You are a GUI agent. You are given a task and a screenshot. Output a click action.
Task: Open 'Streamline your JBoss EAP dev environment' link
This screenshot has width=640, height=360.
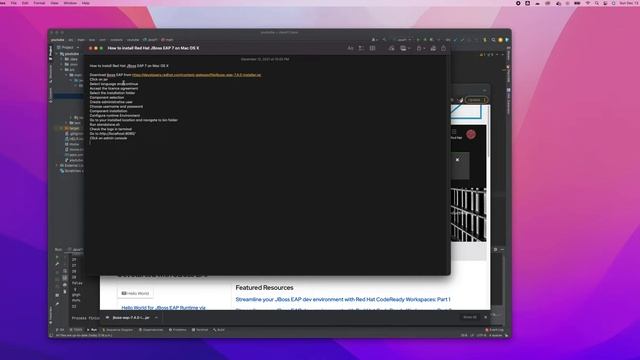point(343,299)
